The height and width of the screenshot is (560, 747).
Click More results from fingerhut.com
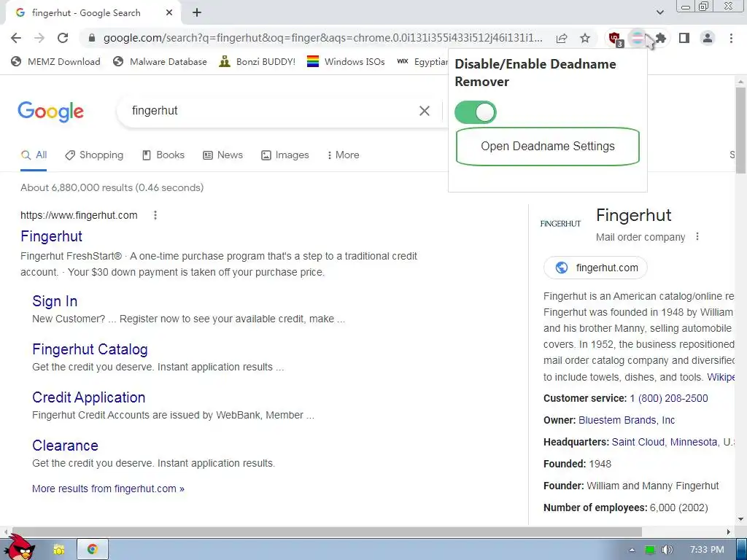(108, 489)
